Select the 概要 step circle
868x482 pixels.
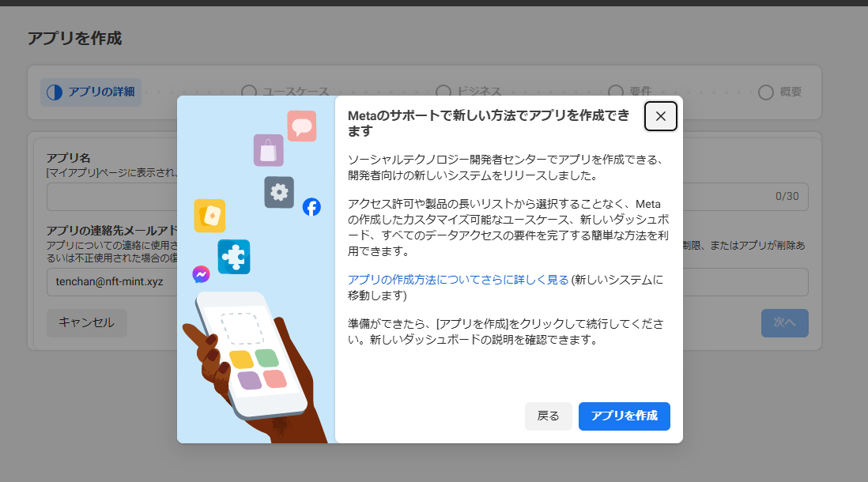point(765,92)
